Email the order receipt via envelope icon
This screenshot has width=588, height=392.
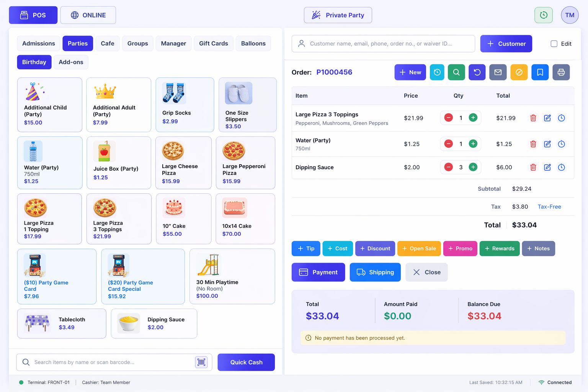[x=498, y=72]
